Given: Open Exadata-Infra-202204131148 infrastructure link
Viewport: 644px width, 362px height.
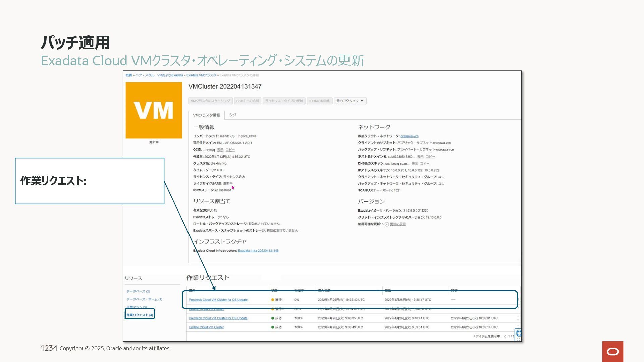Looking at the screenshot, I should coord(258,251).
